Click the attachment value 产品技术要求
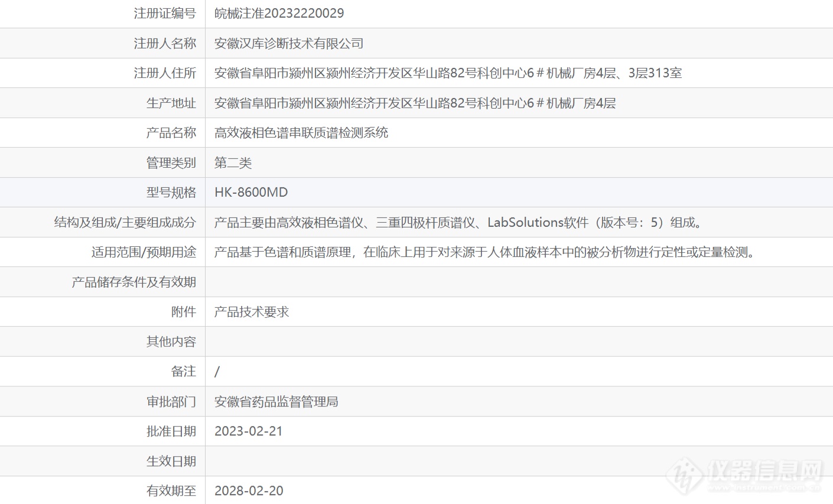 (252, 311)
